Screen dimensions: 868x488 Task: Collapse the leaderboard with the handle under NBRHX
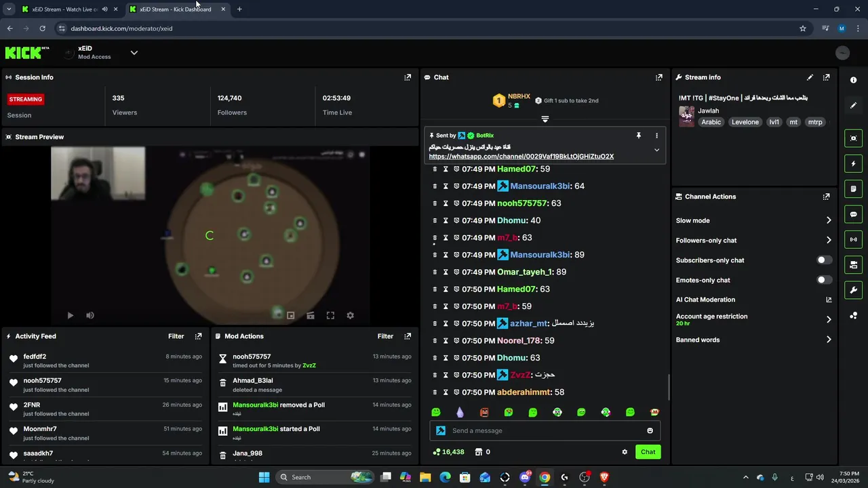pyautogui.click(x=545, y=119)
